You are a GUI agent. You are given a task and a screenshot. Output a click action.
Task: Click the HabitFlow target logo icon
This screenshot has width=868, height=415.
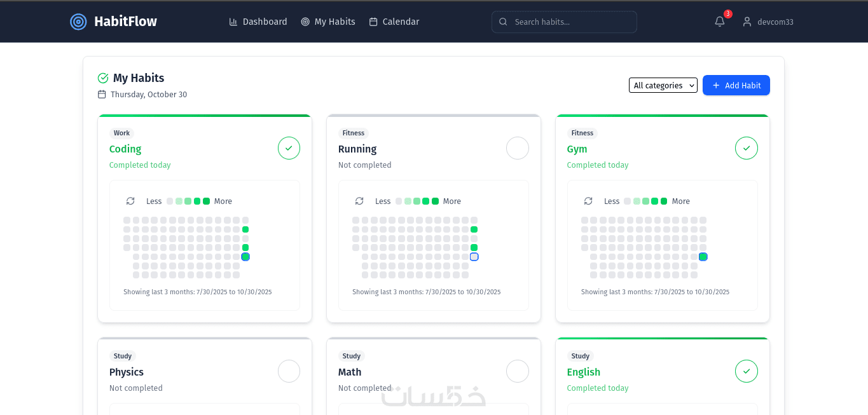point(78,22)
